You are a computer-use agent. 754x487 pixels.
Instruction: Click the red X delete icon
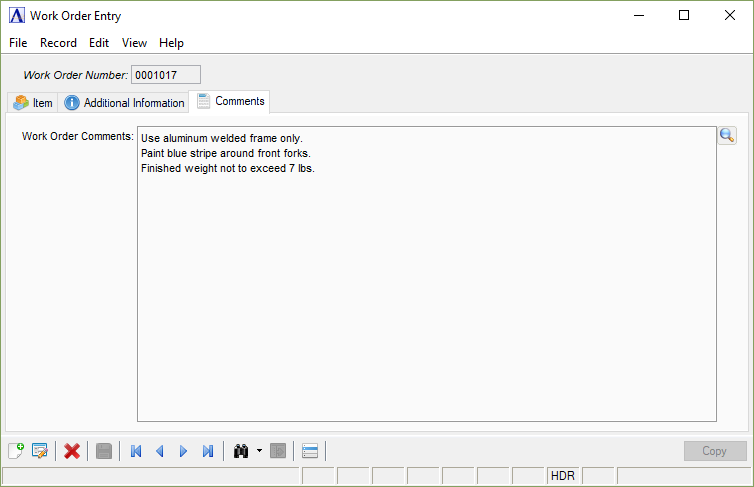pyautogui.click(x=72, y=451)
